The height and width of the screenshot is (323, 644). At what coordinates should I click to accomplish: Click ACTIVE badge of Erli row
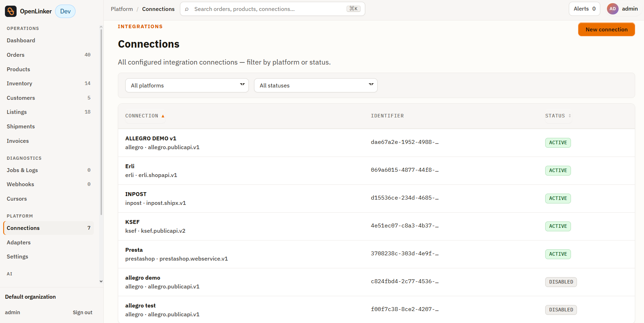[558, 171]
